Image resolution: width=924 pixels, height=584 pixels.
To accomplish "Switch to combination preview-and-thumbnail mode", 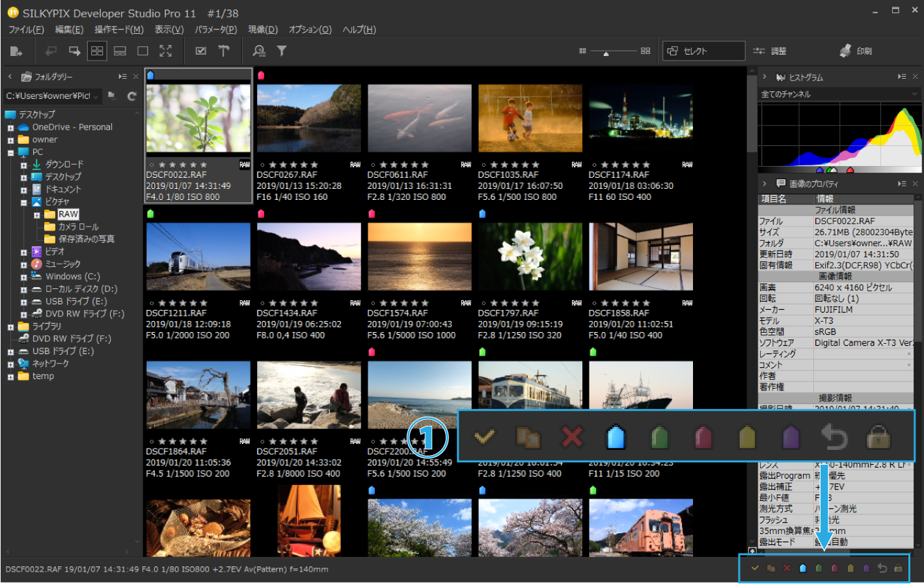I will (120, 51).
